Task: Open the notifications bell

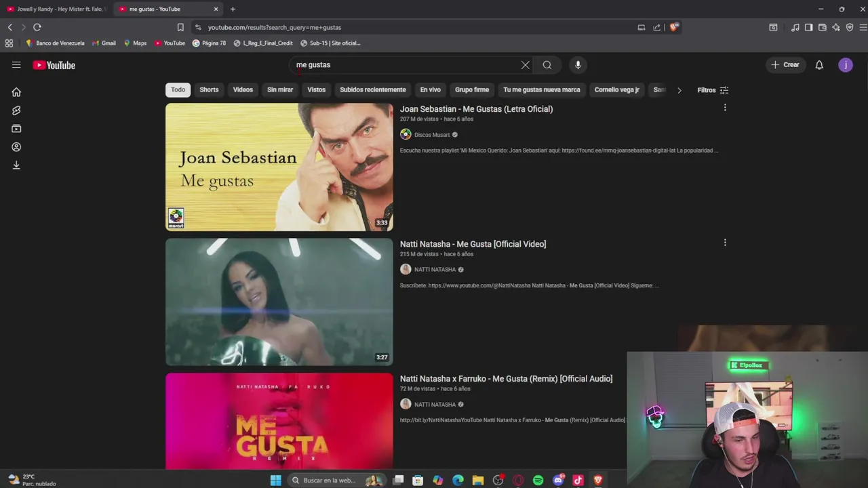Action: click(819, 65)
